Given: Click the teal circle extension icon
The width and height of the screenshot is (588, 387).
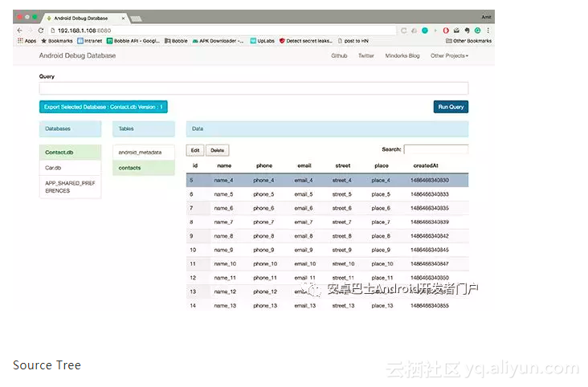Looking at the screenshot, I should [425, 31].
